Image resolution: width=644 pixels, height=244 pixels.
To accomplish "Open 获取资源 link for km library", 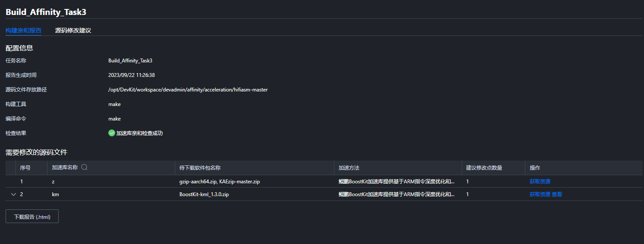I will 540,194.
